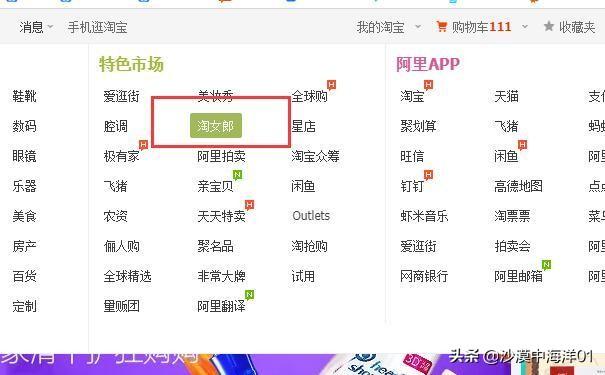
Task: Open 全球精选 link
Action: click(127, 276)
